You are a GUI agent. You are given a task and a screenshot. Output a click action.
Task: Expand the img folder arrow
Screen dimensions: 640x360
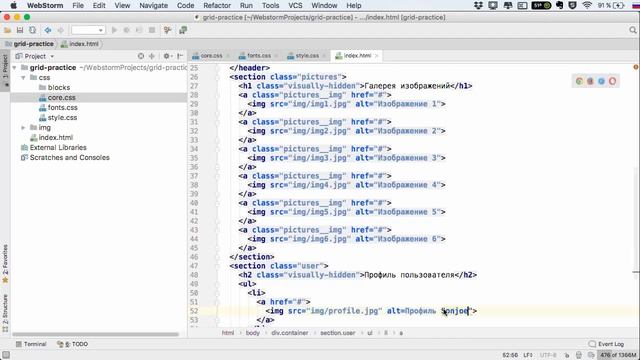24,128
